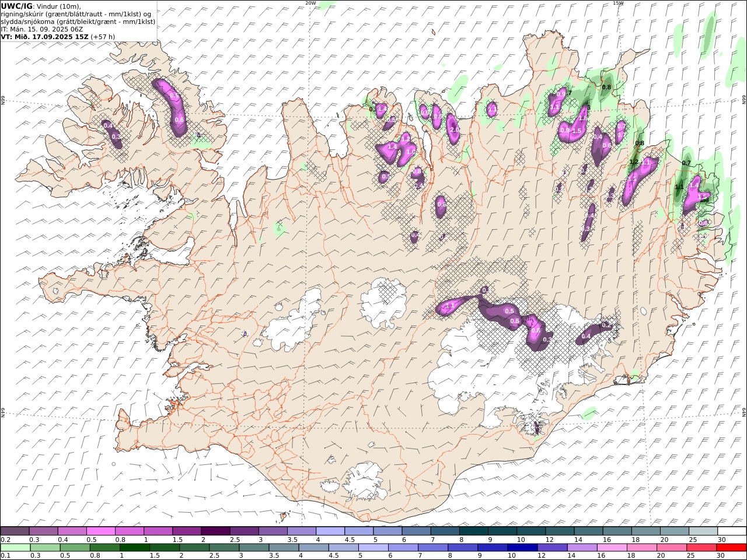The height and width of the screenshot is (560, 747).
Task: Click deep blue lower swatch between 10 and 12
Action: click(x=523, y=548)
